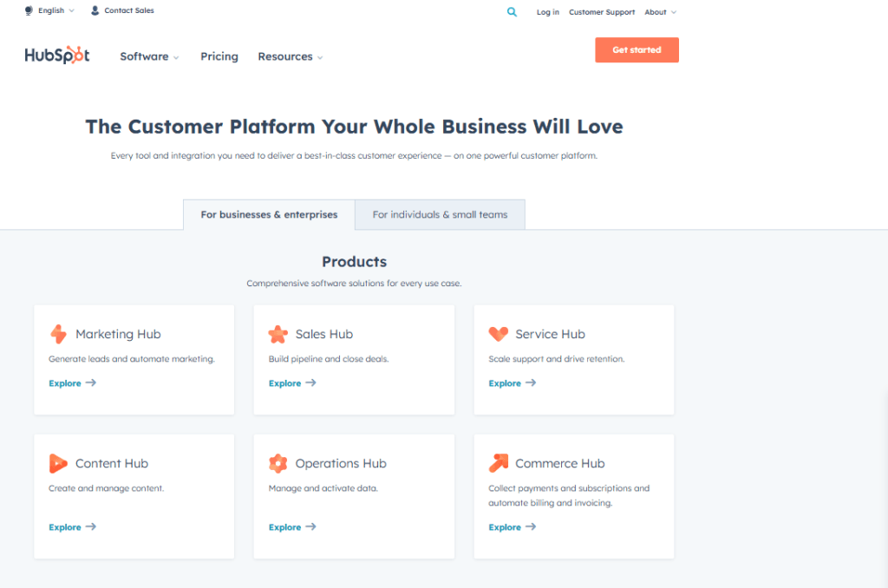888x588 pixels.
Task: Click the Commerce Hub arrow icon
Action: (x=499, y=463)
